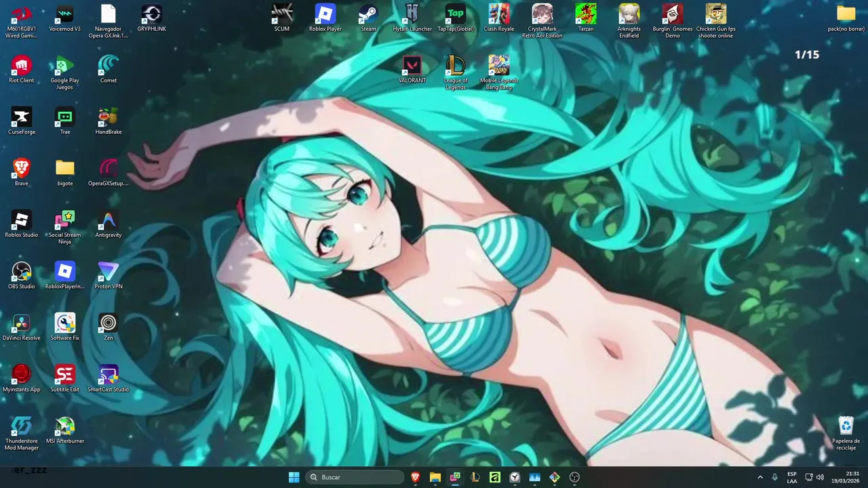Open League of Legends icon
The height and width of the screenshot is (488, 868).
(x=456, y=73)
